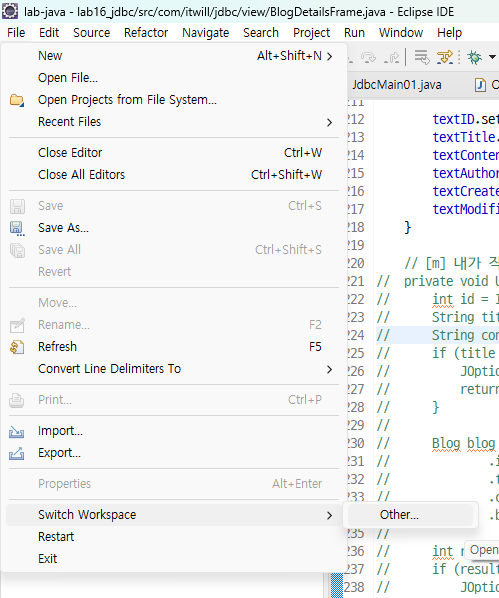Click the Step Over toolbar icon
Screen dimensions: 499x598
(x=368, y=57)
